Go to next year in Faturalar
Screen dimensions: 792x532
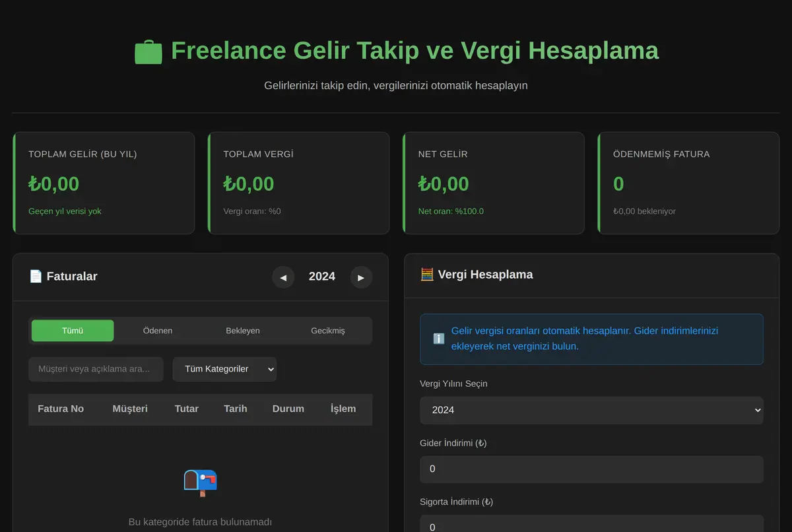coord(361,277)
